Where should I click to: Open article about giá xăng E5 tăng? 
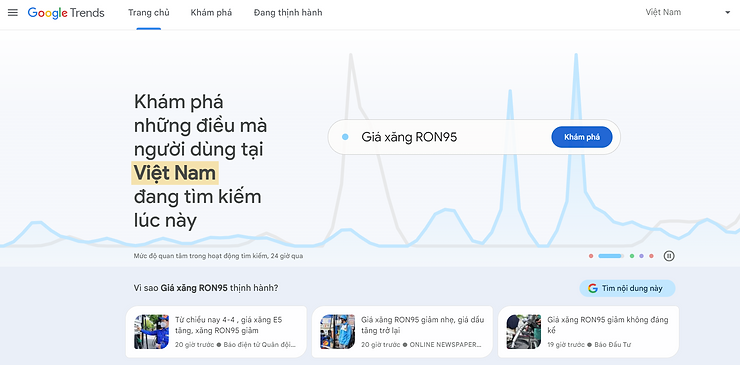216,332
